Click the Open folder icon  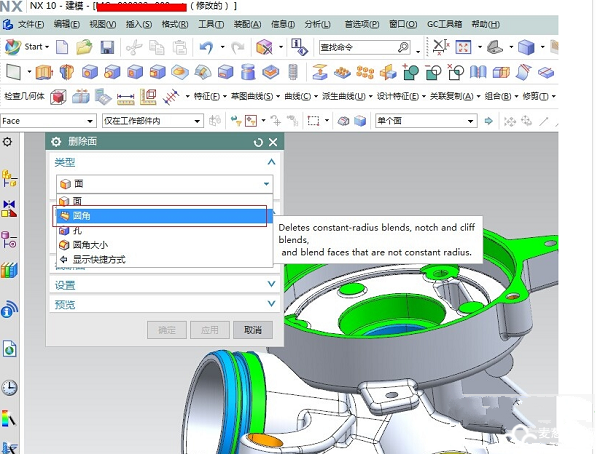(84, 47)
